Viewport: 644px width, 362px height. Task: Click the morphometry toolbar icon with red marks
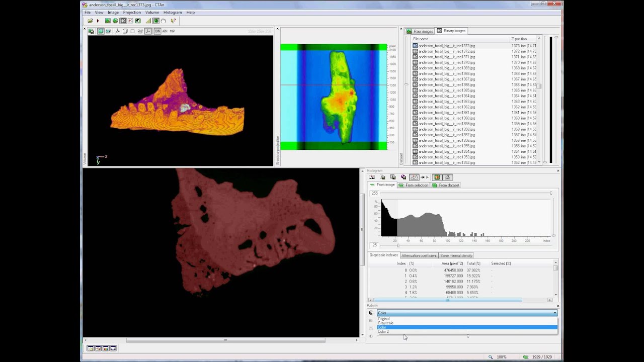point(130,21)
